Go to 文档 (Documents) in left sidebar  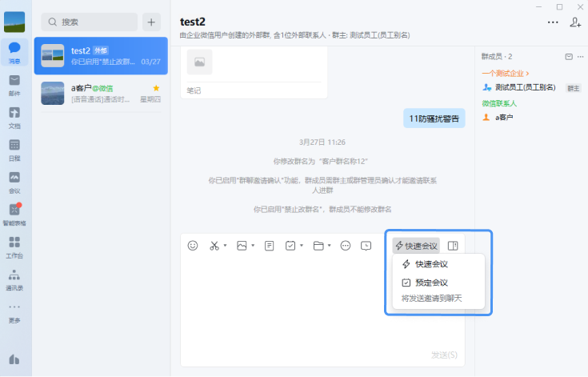(14, 116)
